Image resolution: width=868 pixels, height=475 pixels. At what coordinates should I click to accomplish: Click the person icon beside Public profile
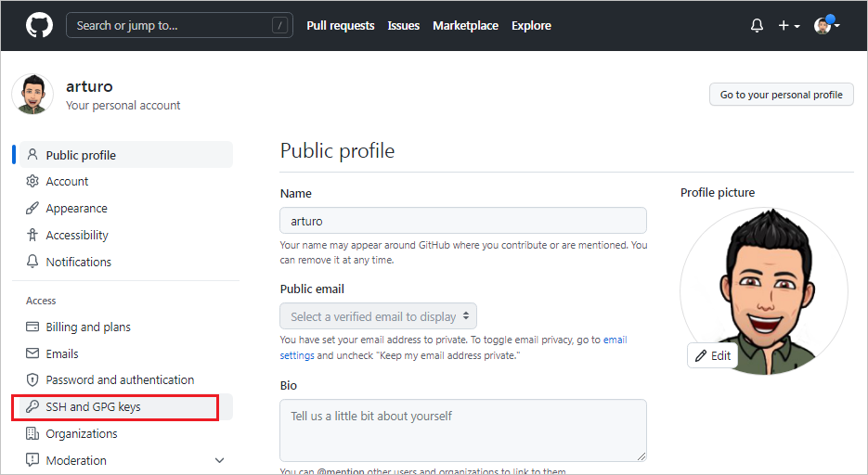[x=32, y=154]
